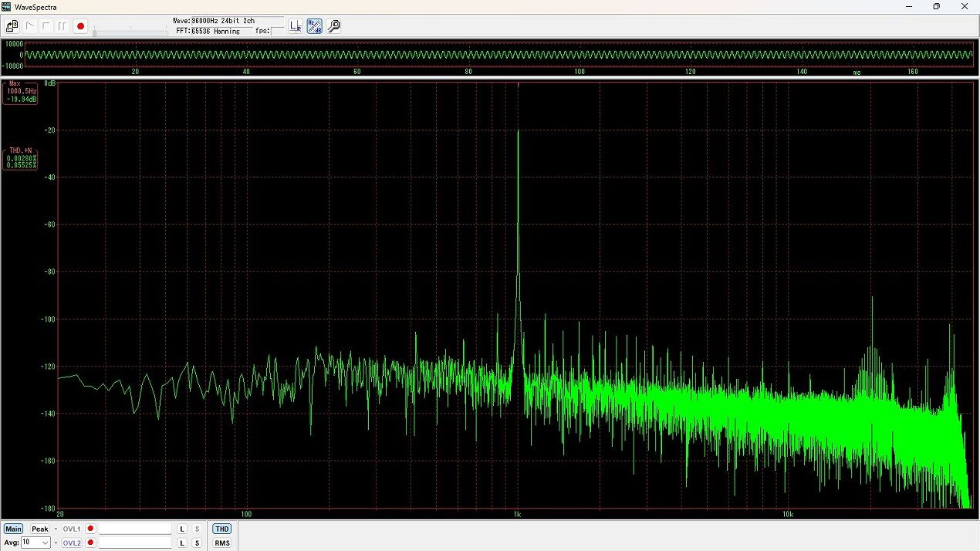Click the WaveSpectra title bar icon
Viewport: 980px width, 551px height.
[6, 6]
